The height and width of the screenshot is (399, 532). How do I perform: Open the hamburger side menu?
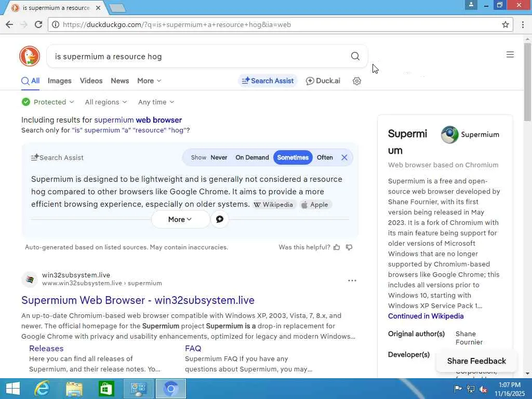pyautogui.click(x=510, y=55)
